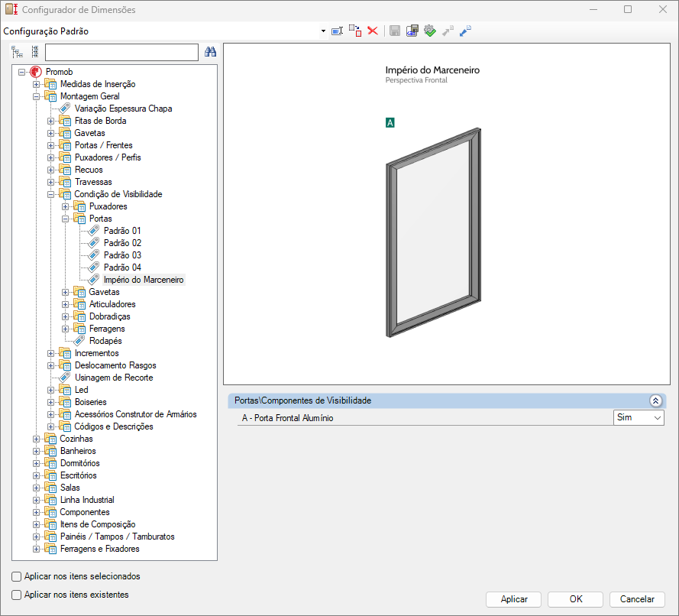
Task: Select Códigos e Descrições in the tree
Action: (x=114, y=426)
